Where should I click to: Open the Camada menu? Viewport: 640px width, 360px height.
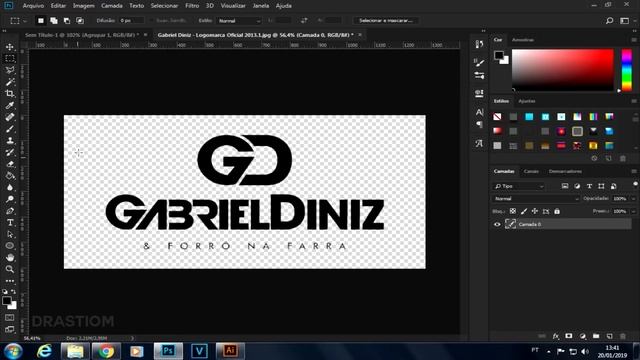(x=112, y=6)
